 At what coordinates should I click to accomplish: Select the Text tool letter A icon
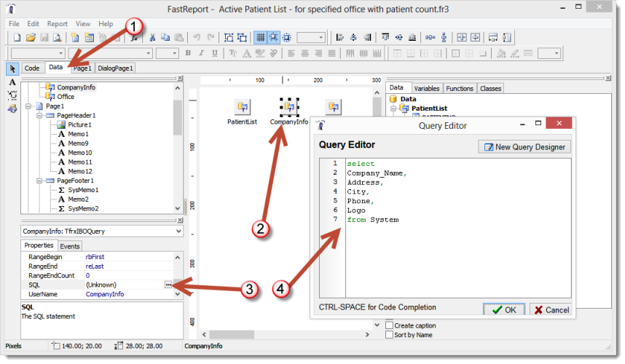(x=12, y=82)
